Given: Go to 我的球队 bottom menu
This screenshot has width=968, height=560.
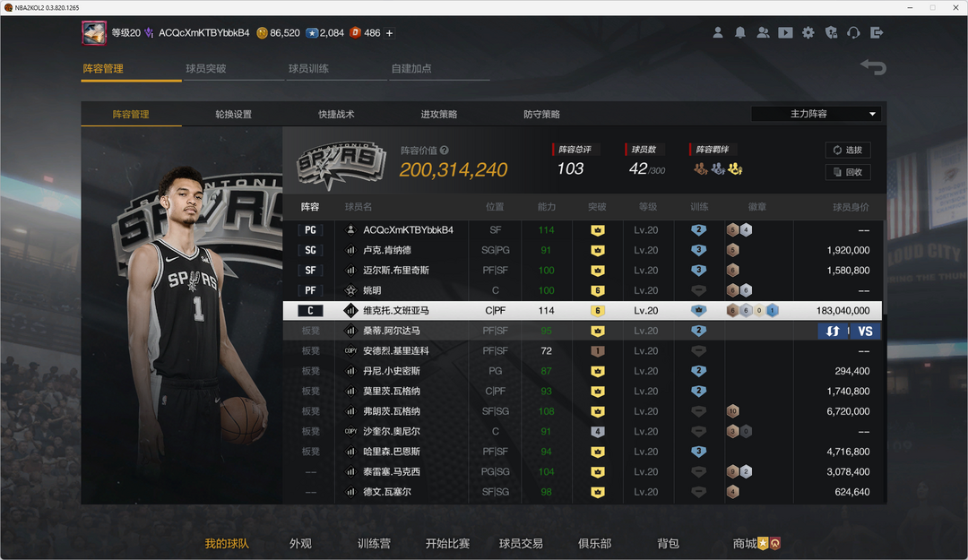Looking at the screenshot, I should click(227, 543).
